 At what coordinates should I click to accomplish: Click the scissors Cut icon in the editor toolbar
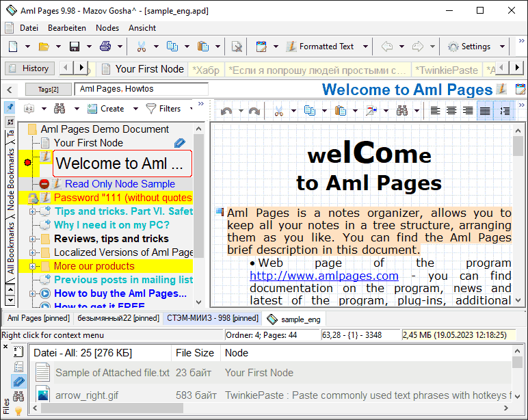(279, 111)
